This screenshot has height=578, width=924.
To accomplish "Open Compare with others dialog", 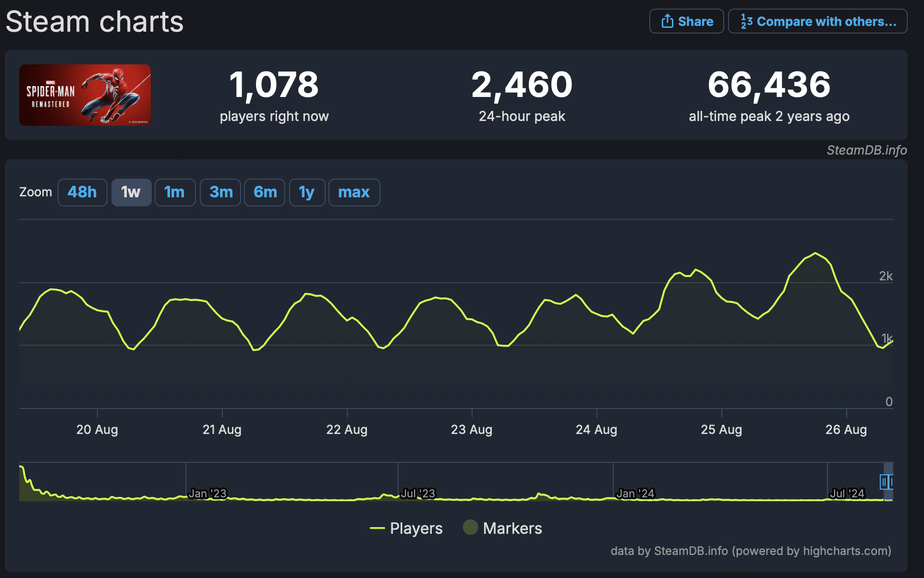I will point(817,21).
